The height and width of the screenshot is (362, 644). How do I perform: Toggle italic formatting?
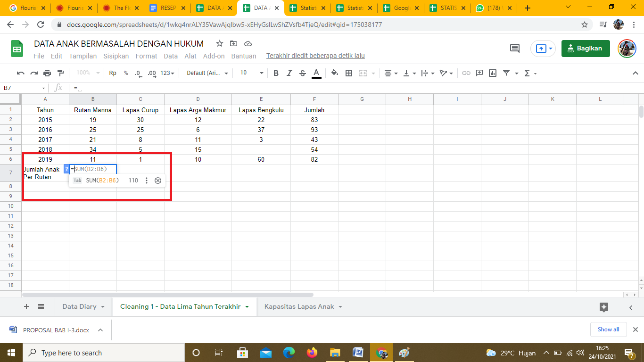289,73
